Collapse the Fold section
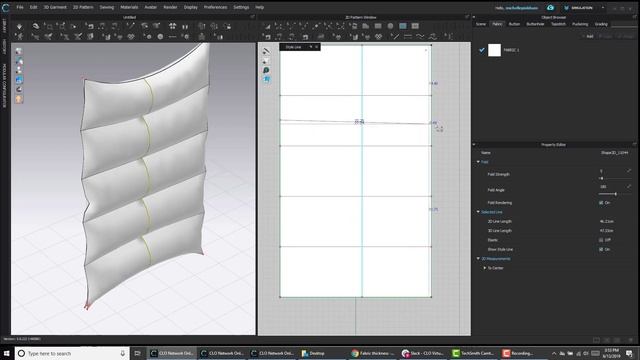This screenshot has width=640, height=360. [478, 162]
